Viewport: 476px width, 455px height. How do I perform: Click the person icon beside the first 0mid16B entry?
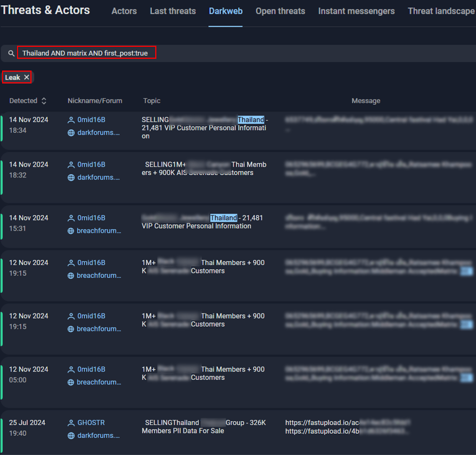[x=71, y=120]
